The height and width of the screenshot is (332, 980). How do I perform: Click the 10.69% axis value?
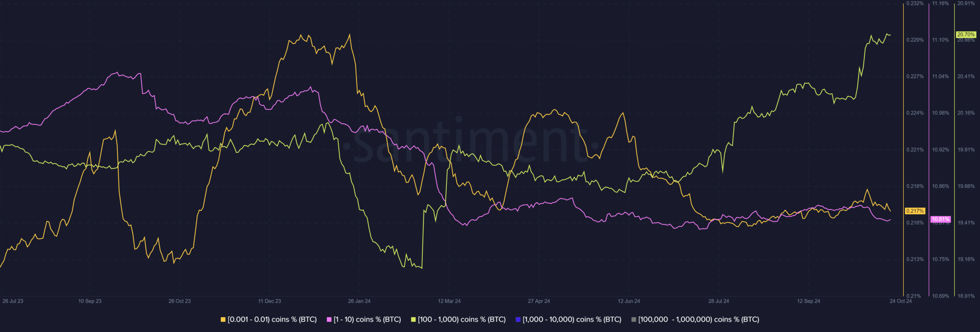[x=941, y=296]
